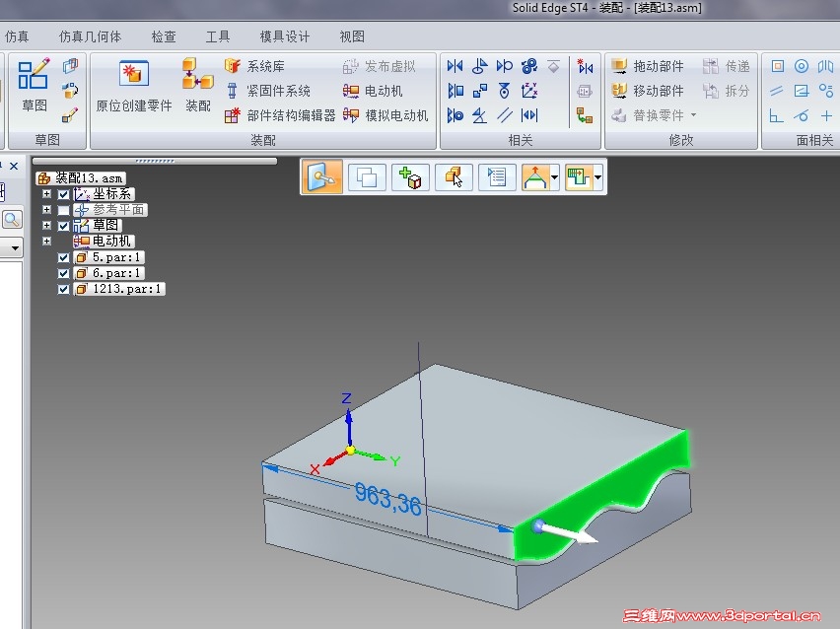Image resolution: width=840 pixels, height=629 pixels.
Task: Select the axial align relationship icon
Action: (x=455, y=115)
